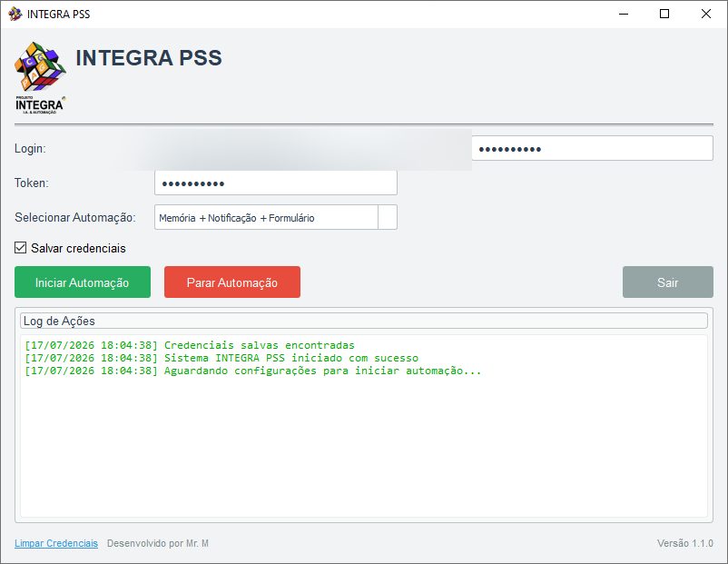This screenshot has width=728, height=564.
Task: Click the large INTEGRA PSS heading
Action: point(149,57)
